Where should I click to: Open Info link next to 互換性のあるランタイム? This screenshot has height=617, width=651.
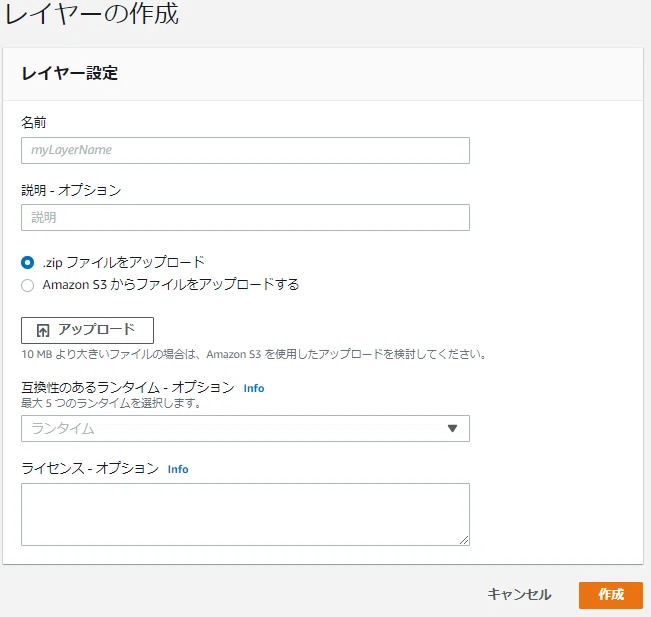click(254, 388)
